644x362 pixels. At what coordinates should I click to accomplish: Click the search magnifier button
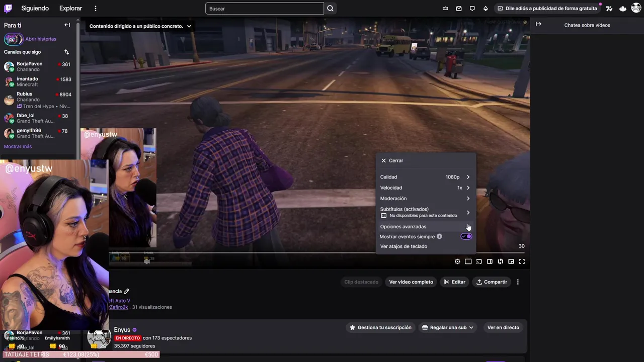(330, 9)
